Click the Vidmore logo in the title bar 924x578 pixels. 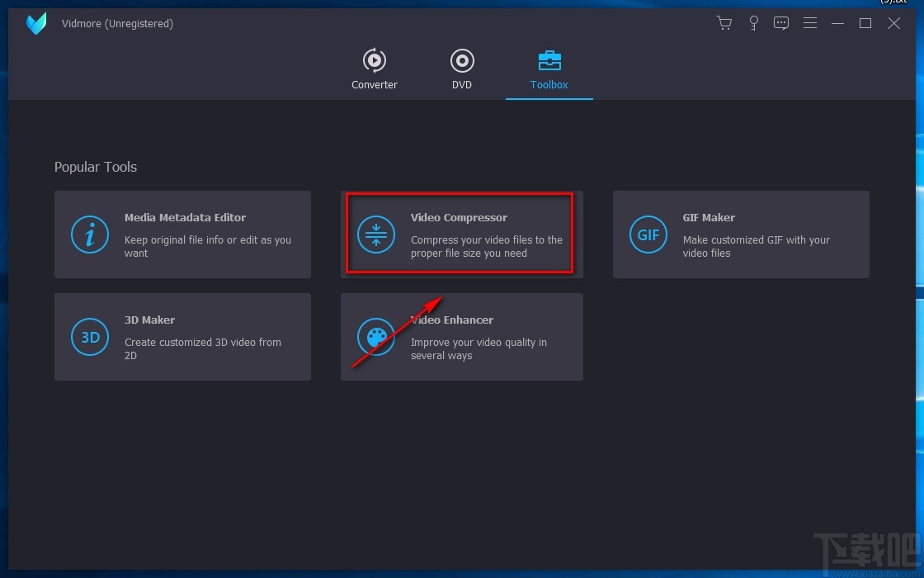coord(36,24)
